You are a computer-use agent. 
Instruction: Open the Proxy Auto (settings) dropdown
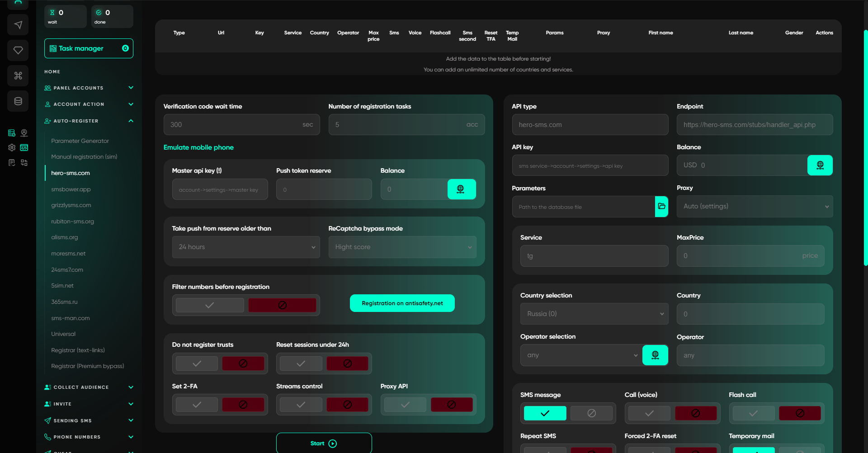754,206
